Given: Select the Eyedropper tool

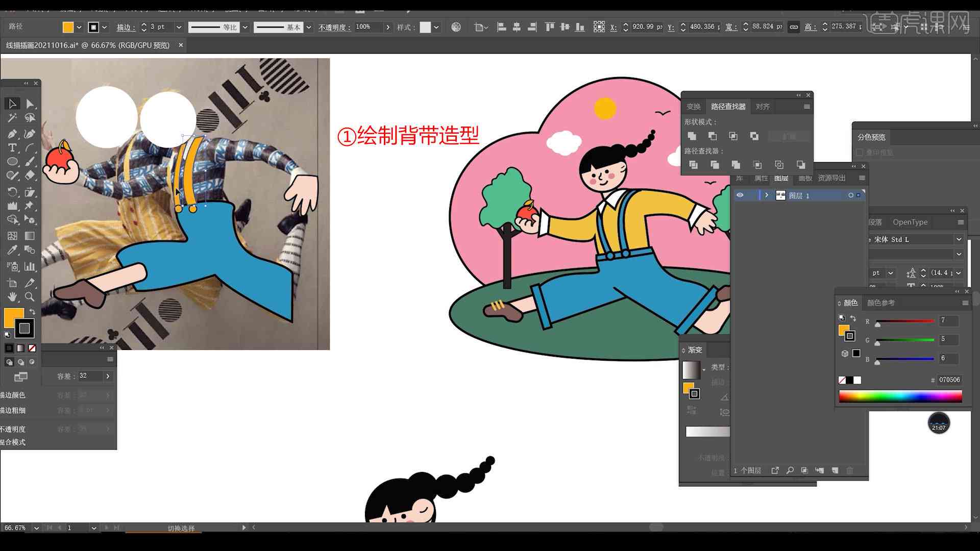Looking at the screenshot, I should click(12, 250).
